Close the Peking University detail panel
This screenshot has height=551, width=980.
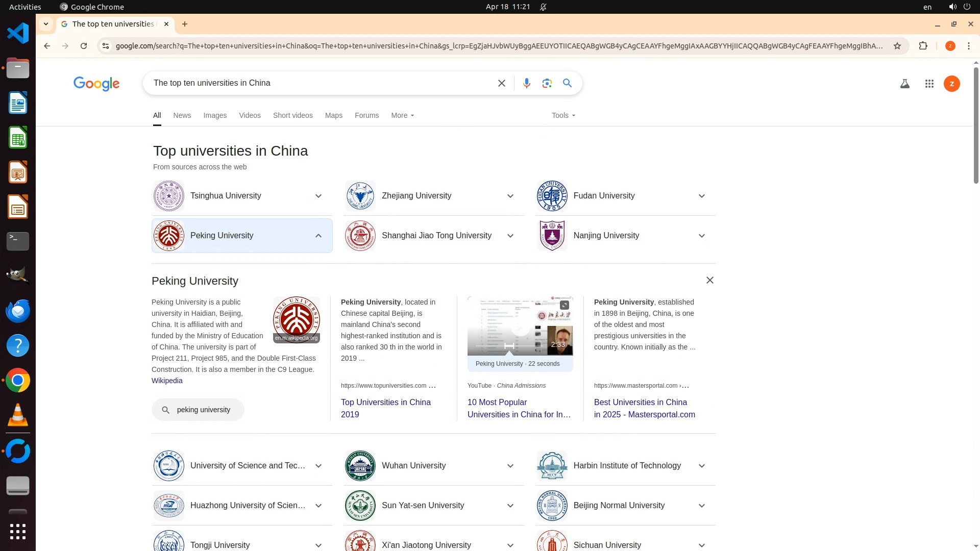pos(709,280)
